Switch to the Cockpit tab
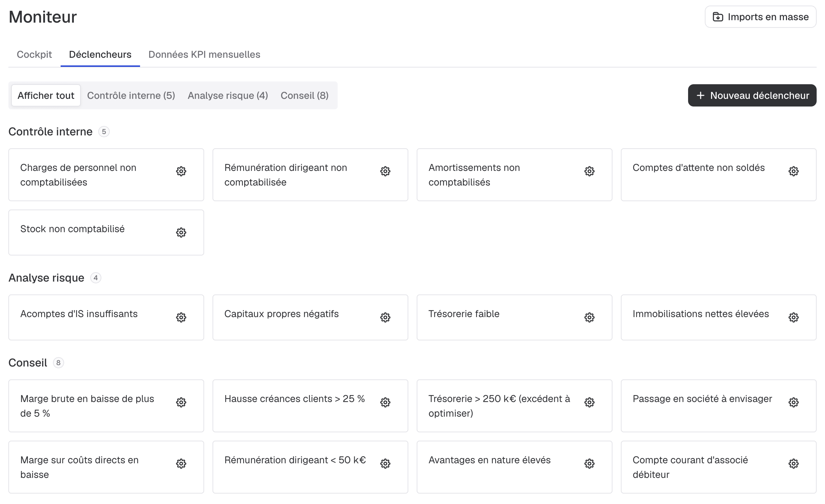This screenshot has width=825, height=504. point(34,55)
